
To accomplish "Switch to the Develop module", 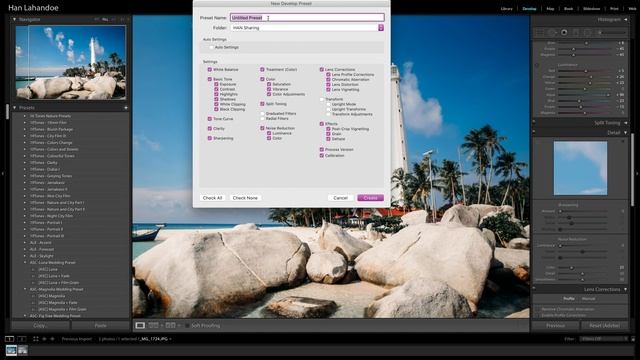I will click(529, 9).
